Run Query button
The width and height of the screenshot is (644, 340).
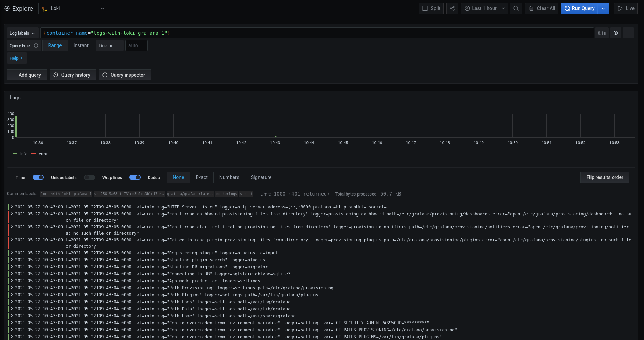tap(580, 9)
